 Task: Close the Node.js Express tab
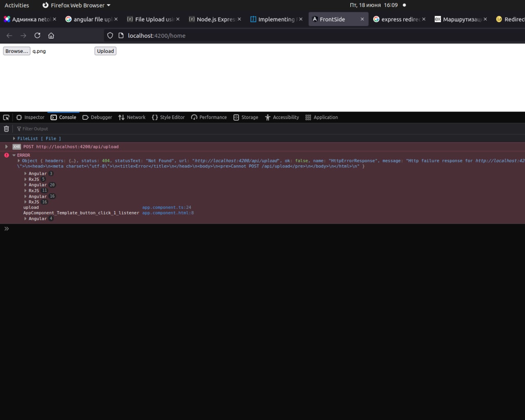click(239, 19)
